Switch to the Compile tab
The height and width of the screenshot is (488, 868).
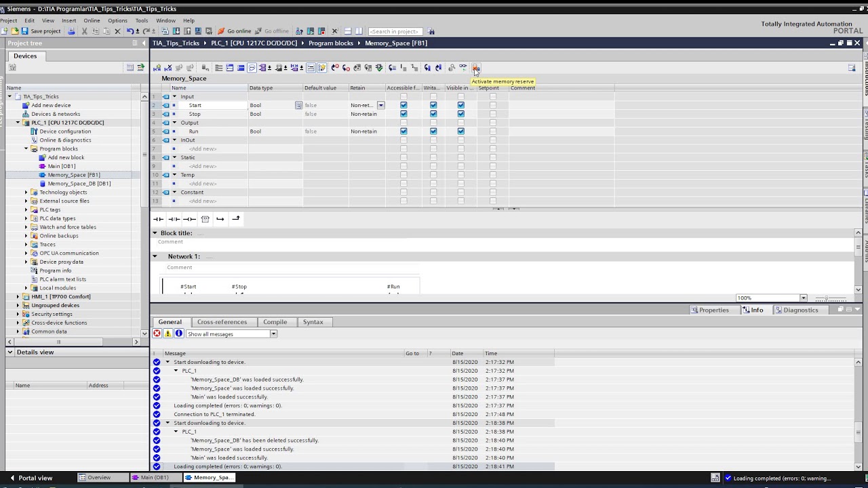(x=275, y=322)
